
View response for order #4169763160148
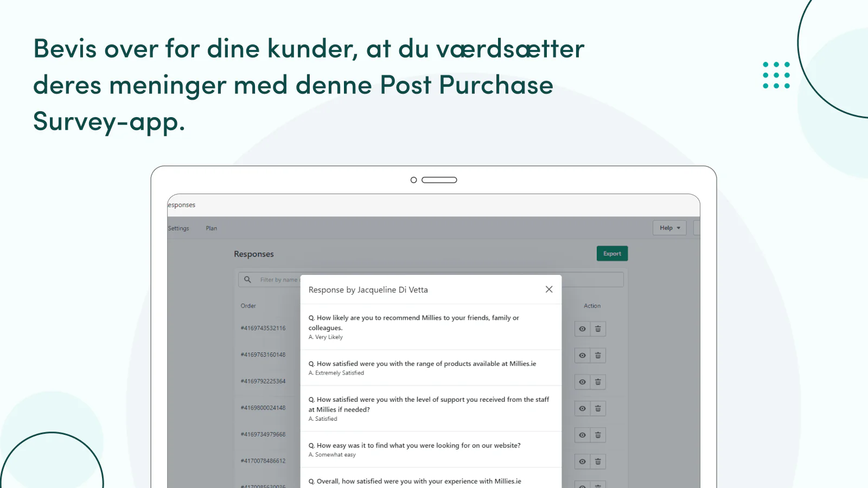582,356
